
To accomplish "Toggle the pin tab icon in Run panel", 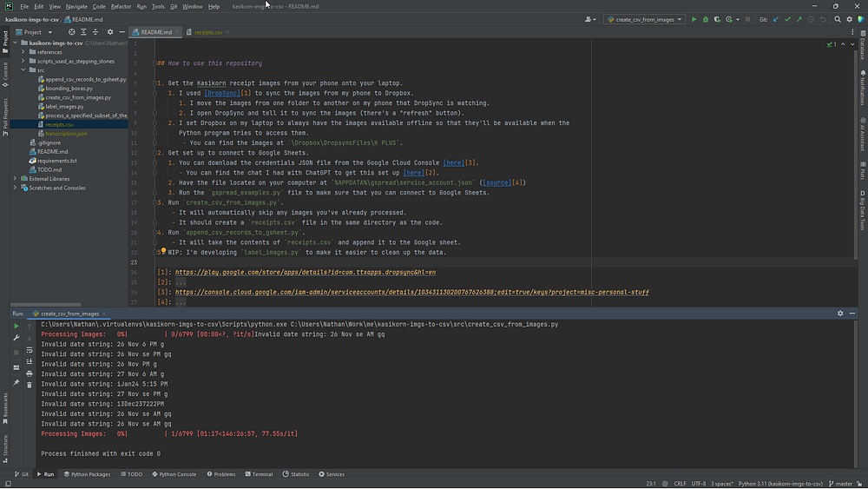I will click(16, 383).
